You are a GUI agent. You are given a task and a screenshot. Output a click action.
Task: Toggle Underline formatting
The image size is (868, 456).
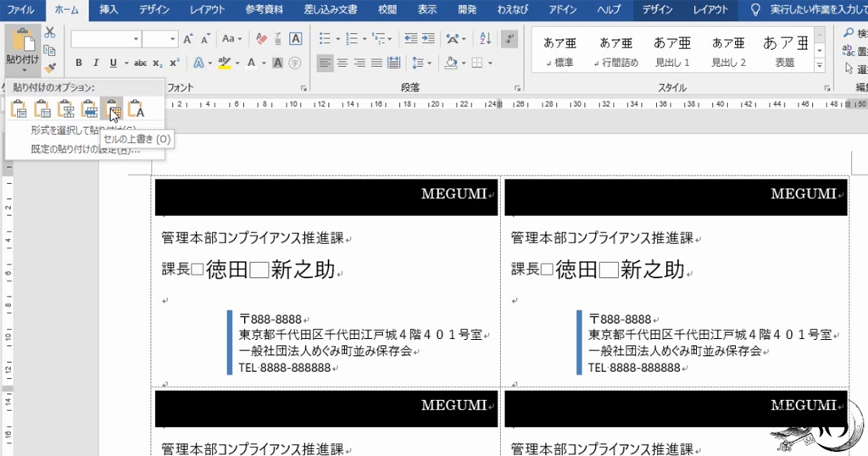(113, 63)
